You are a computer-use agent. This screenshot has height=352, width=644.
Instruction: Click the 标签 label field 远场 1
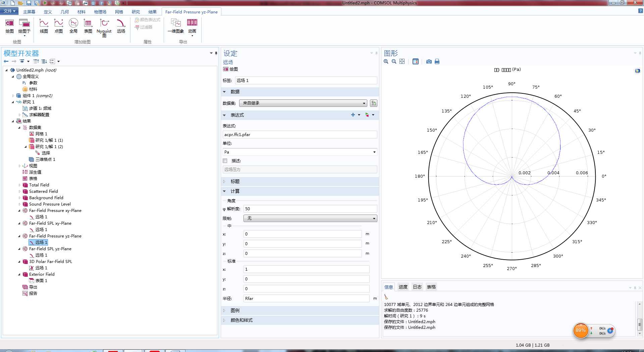[x=306, y=81]
